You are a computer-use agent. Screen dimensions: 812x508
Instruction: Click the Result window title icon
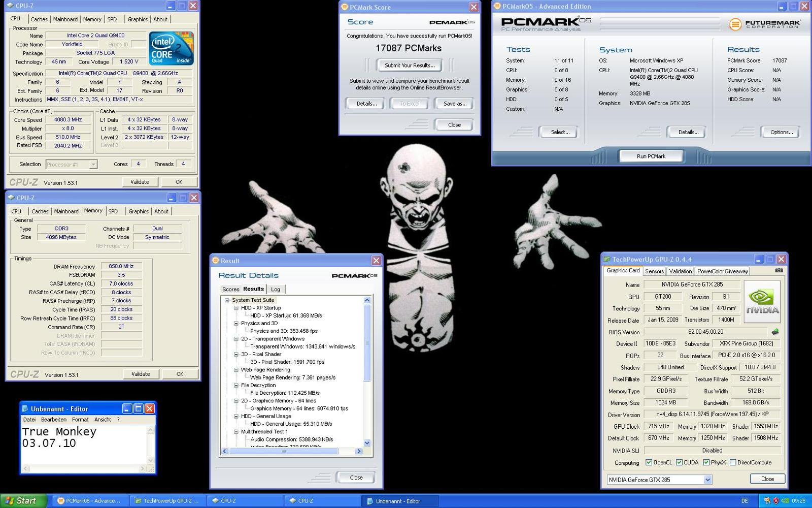point(215,261)
